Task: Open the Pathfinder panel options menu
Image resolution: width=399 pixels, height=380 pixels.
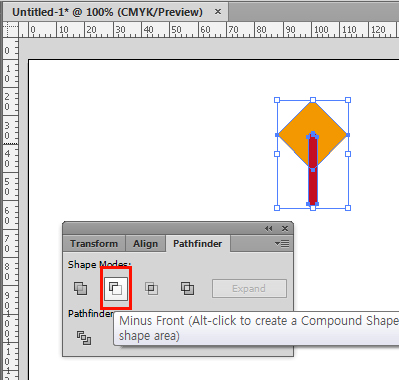Action: [x=282, y=244]
